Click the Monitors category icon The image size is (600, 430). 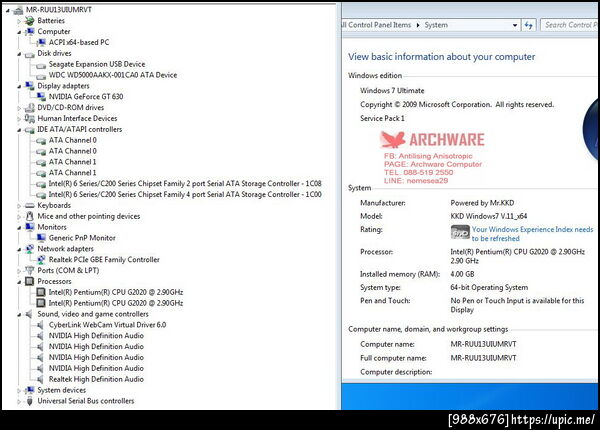[29, 227]
